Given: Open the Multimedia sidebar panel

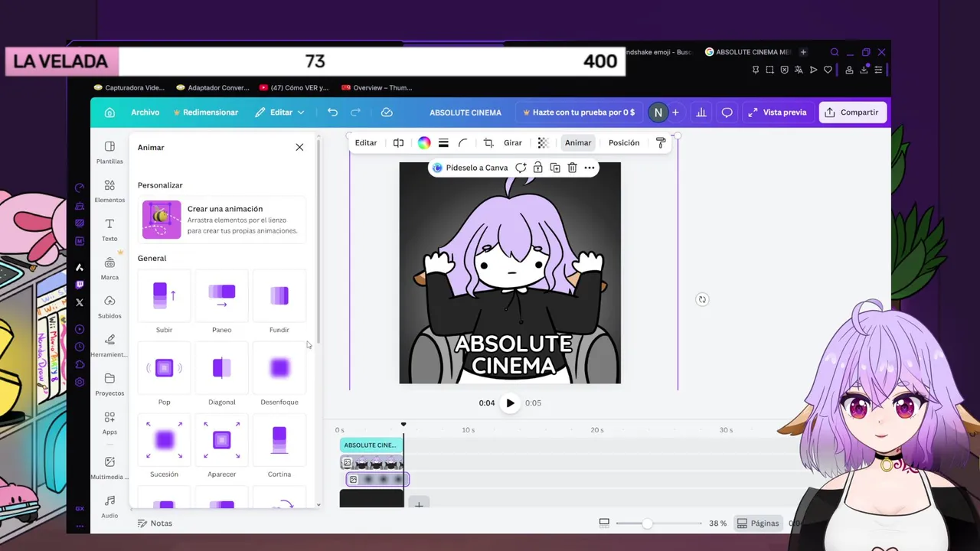Looking at the screenshot, I should tap(109, 468).
